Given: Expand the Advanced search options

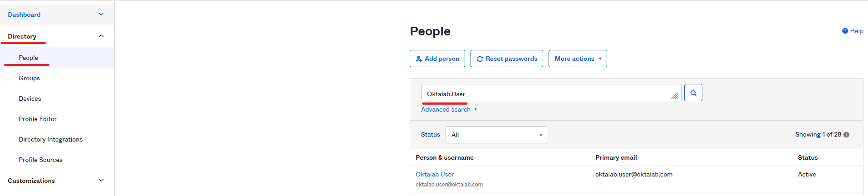Looking at the screenshot, I should click(448, 109).
